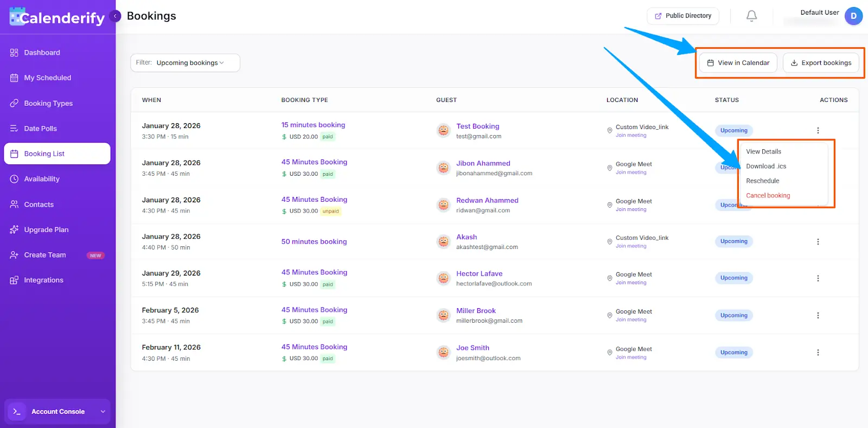
Task: Open notifications bell
Action: [751, 16]
